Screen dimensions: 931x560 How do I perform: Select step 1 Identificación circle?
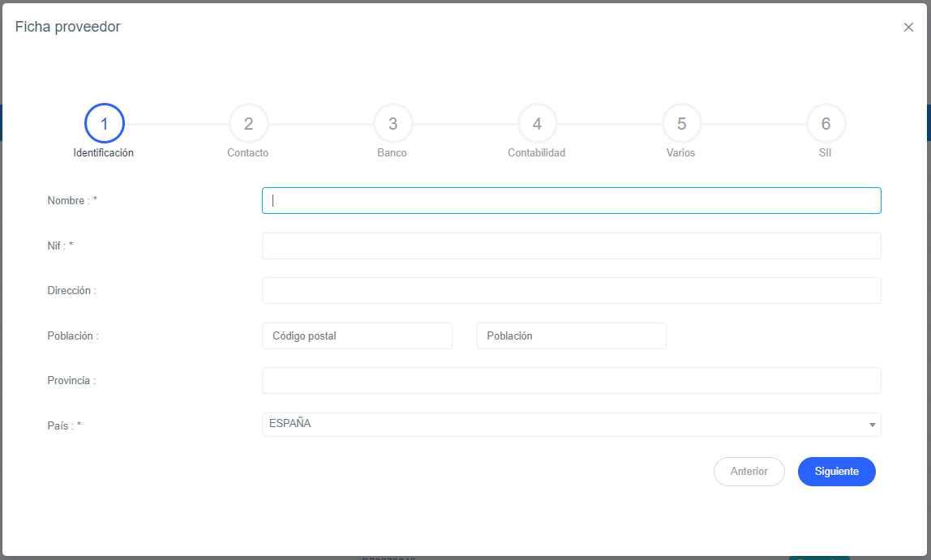104,124
